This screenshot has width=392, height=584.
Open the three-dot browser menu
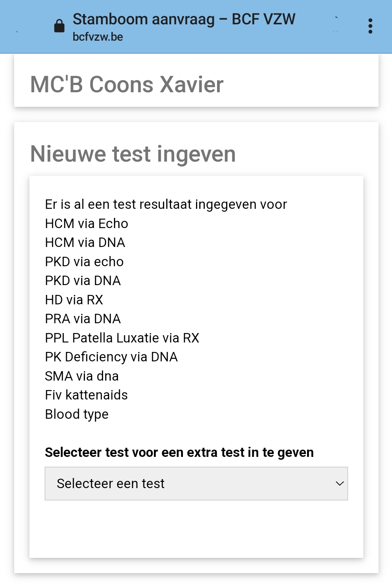370,26
